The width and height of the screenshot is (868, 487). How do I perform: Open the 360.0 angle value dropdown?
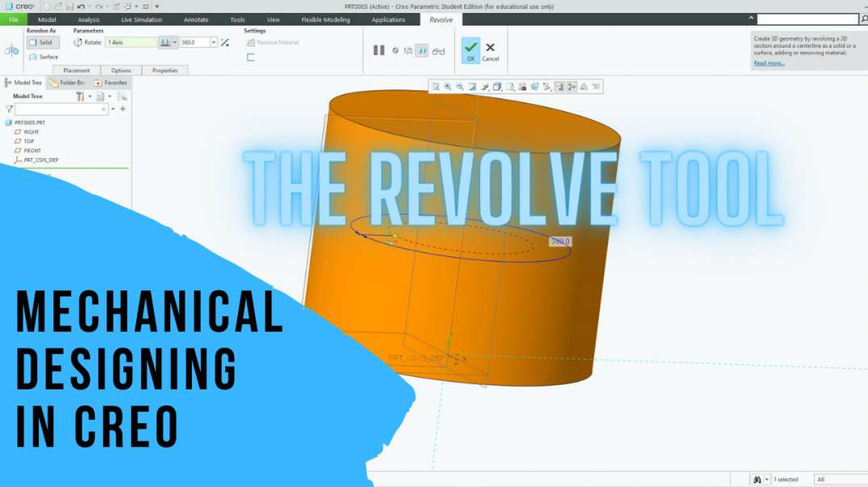214,42
